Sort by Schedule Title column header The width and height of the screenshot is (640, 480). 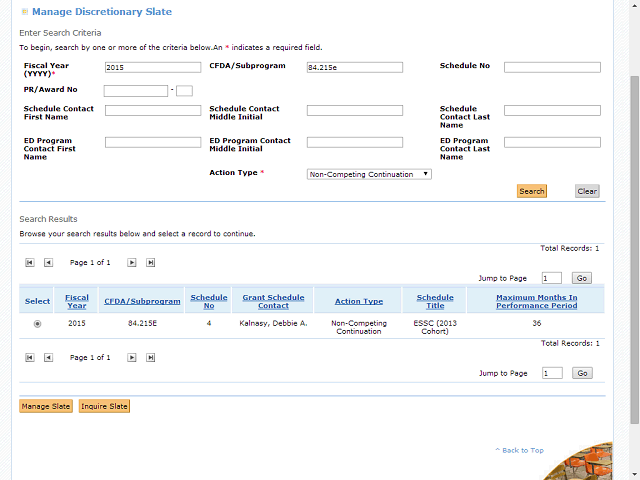435,301
